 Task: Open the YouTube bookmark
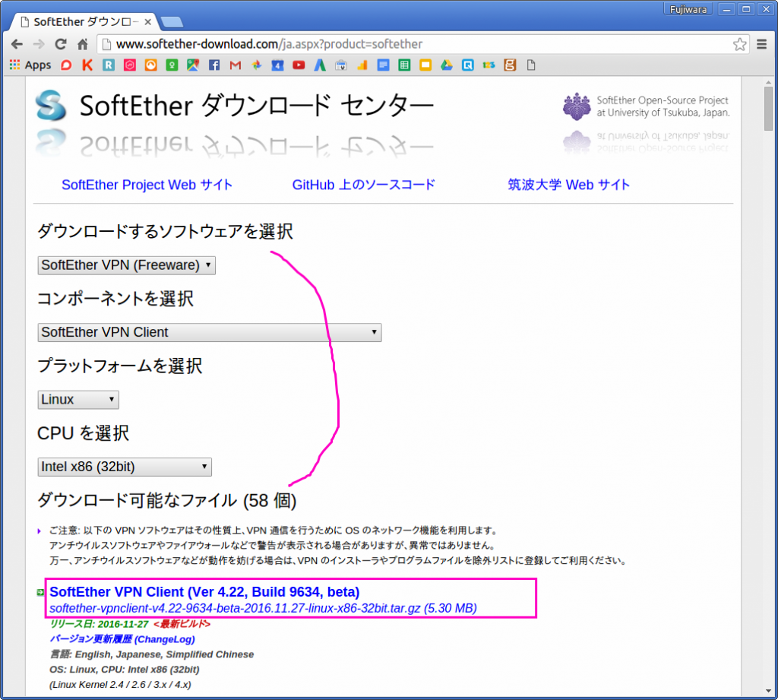tap(299, 65)
